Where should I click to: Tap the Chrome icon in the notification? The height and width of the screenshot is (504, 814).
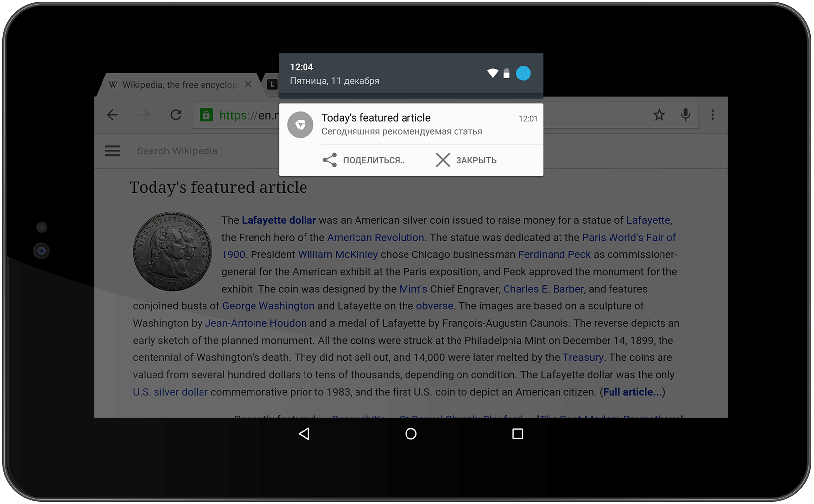(301, 125)
